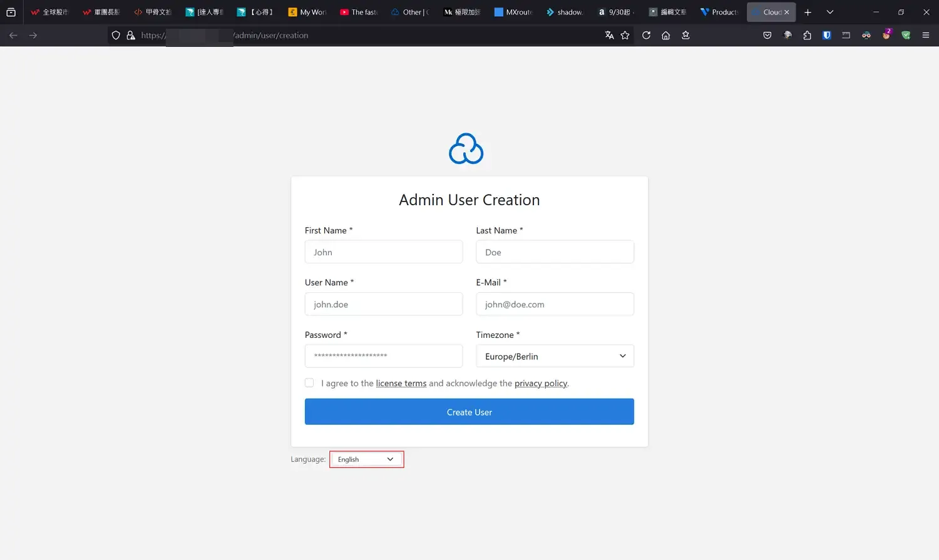The height and width of the screenshot is (560, 939).
Task: Open the Bitwarden extension icon
Action: tap(826, 36)
